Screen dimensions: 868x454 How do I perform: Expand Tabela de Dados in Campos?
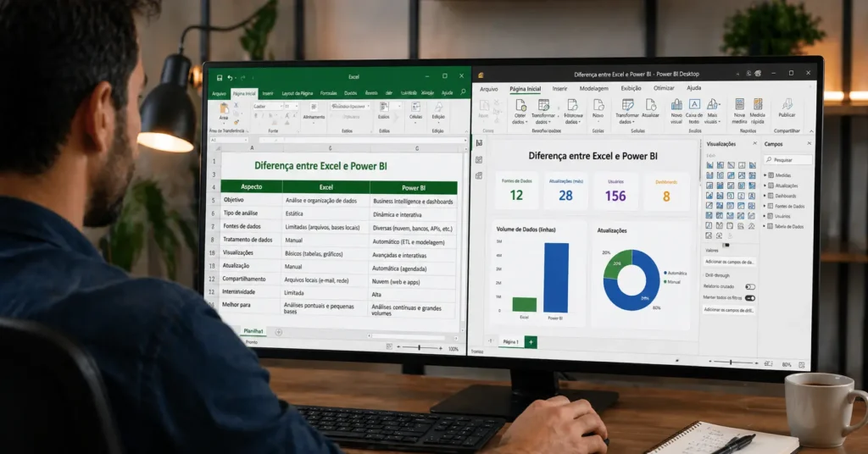765,227
